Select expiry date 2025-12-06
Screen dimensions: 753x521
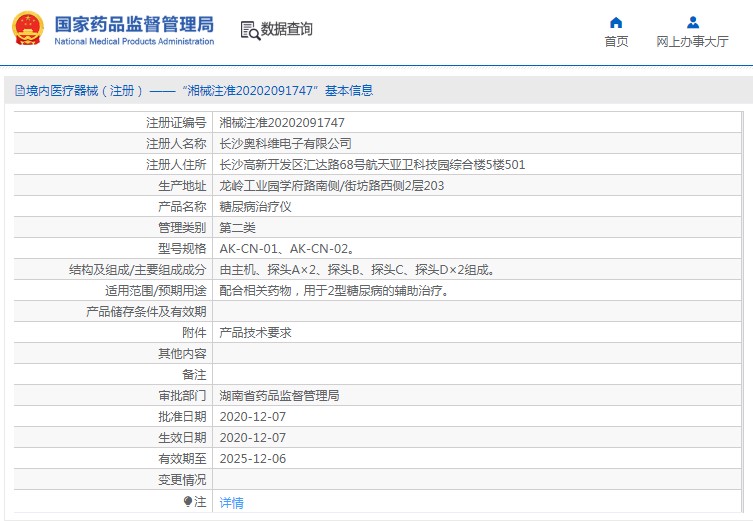pos(253,459)
